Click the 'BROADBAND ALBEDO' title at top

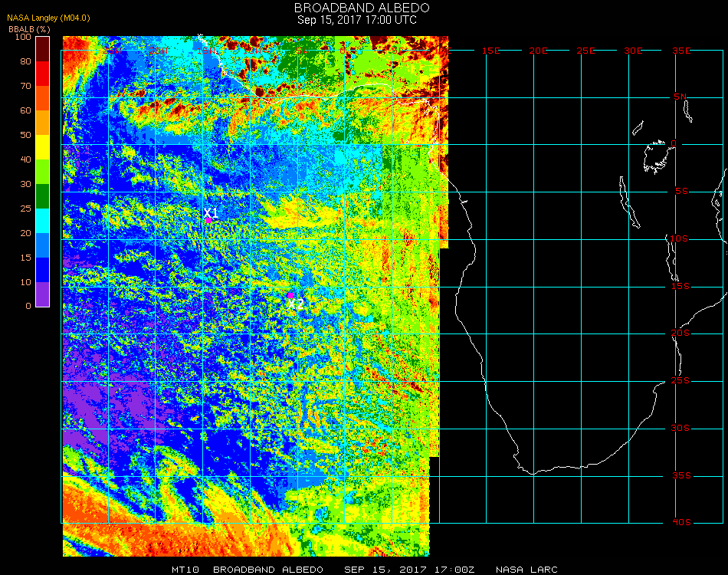tap(362, 8)
